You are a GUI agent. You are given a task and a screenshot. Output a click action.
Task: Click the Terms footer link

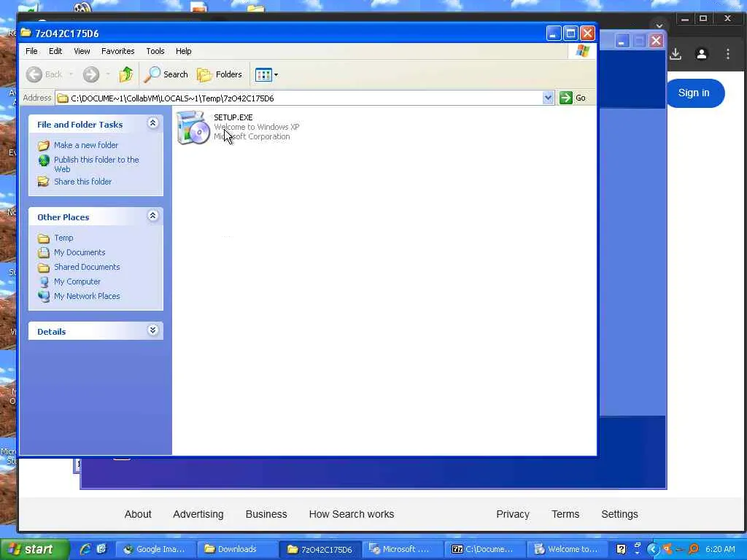click(565, 514)
